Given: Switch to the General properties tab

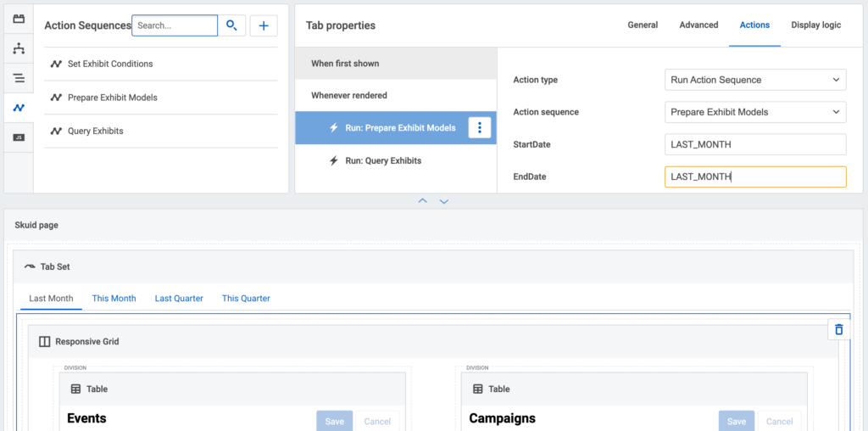Looking at the screenshot, I should 643,25.
